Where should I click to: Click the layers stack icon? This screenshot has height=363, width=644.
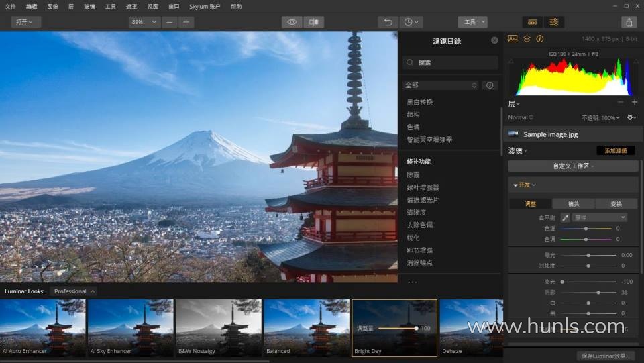(527, 39)
